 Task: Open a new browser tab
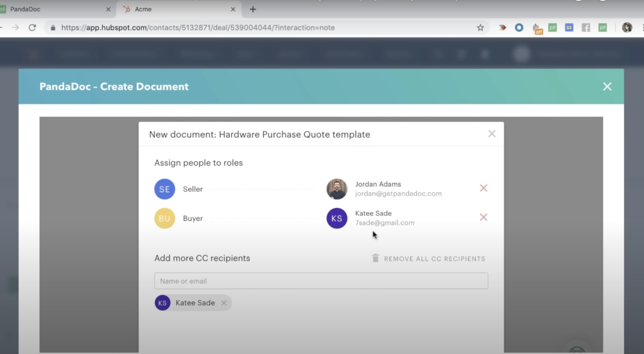pyautogui.click(x=253, y=9)
